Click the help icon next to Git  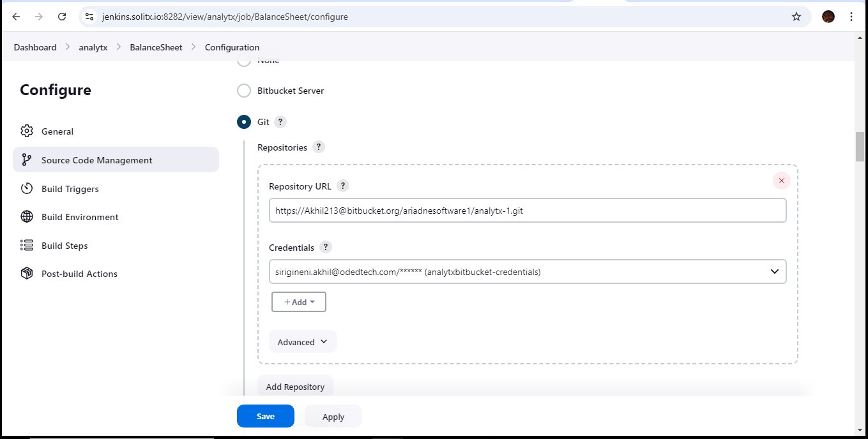pyautogui.click(x=280, y=122)
